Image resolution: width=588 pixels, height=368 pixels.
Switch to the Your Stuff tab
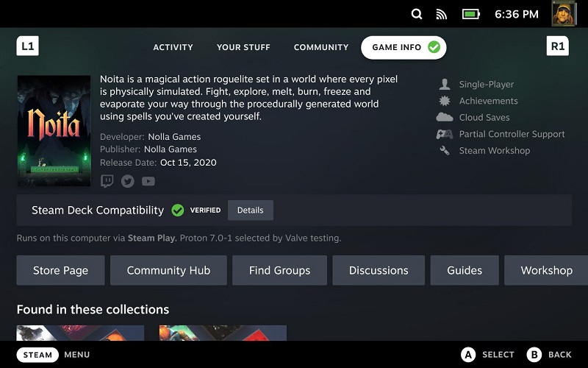243,47
